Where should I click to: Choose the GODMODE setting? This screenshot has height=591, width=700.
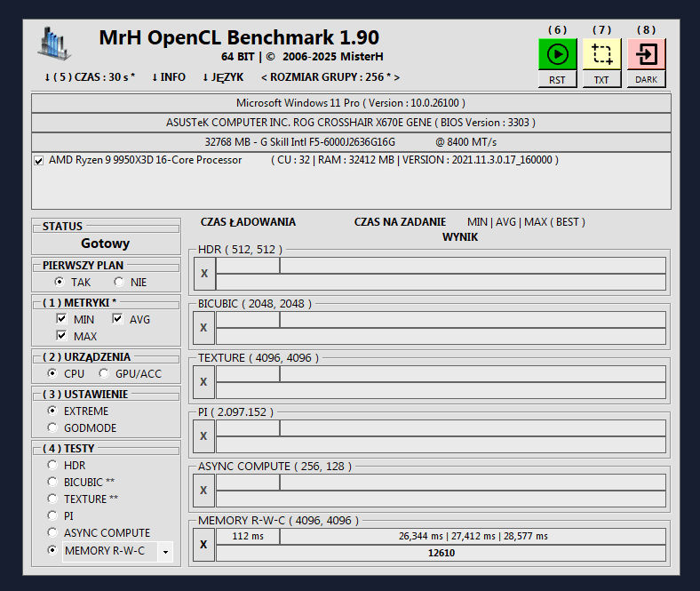point(52,427)
